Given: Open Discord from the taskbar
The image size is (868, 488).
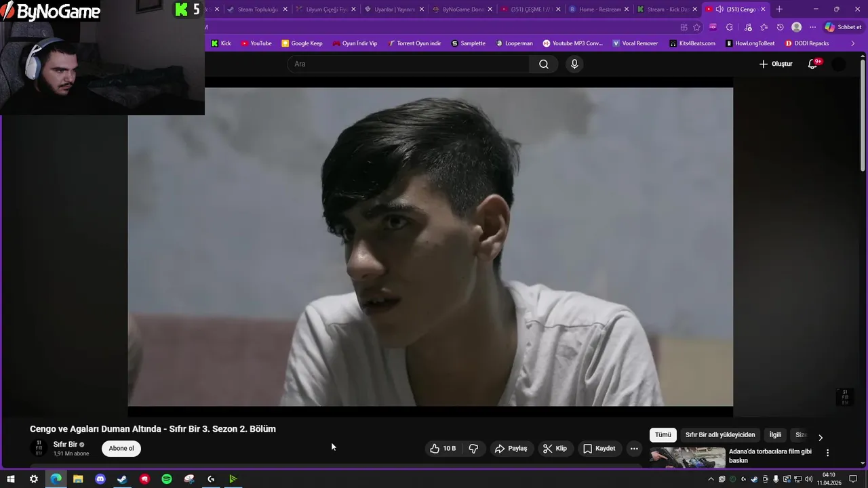Looking at the screenshot, I should click(x=100, y=479).
